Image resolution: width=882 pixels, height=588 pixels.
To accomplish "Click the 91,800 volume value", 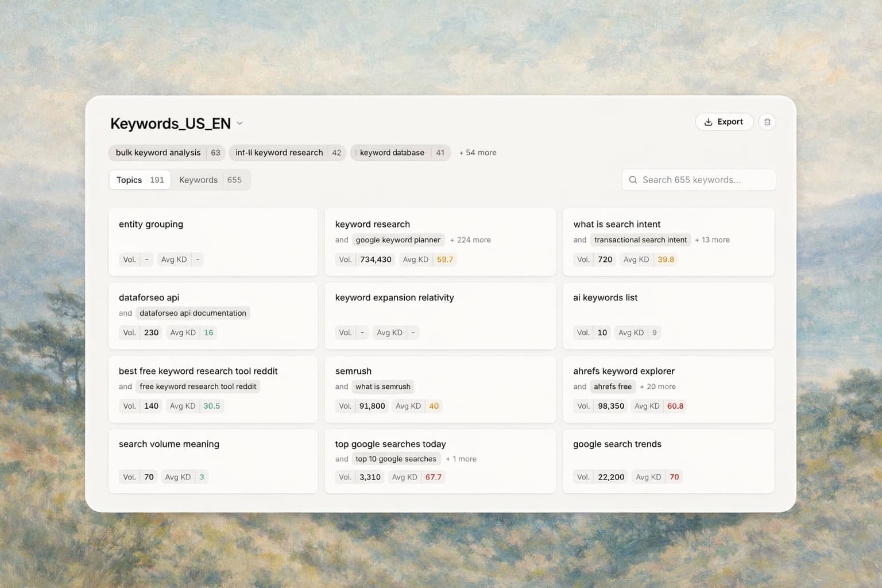I will [x=372, y=406].
